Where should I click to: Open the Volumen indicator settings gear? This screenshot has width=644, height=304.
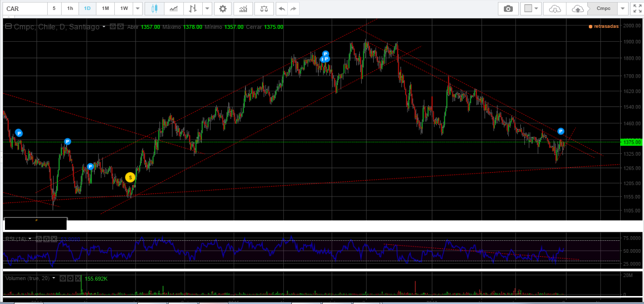70,278
